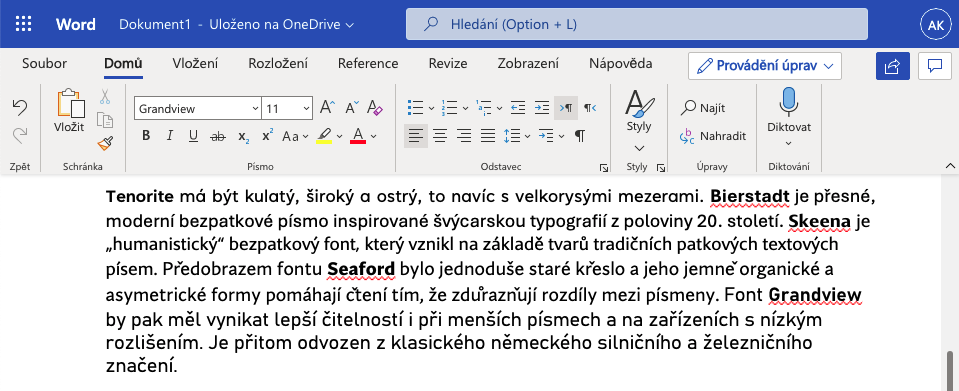Viewport: 959px width, 391px height.
Task: Click the Share arrow button
Action: [x=893, y=65]
